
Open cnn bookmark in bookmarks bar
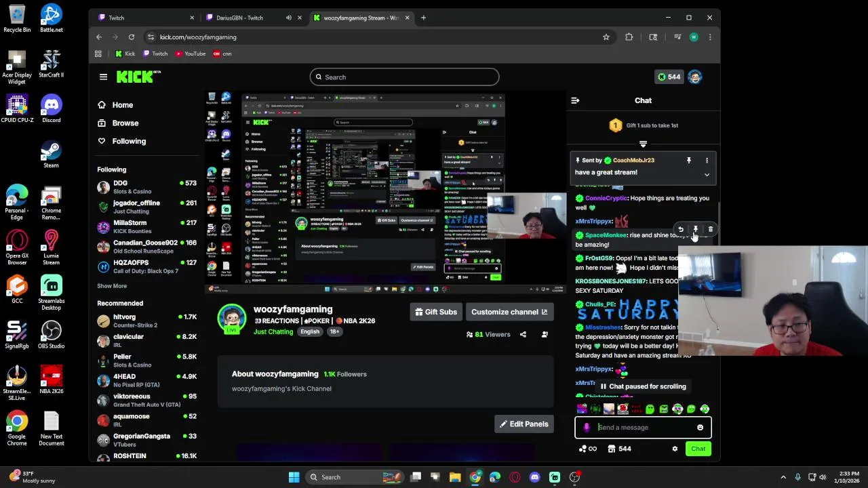point(222,54)
